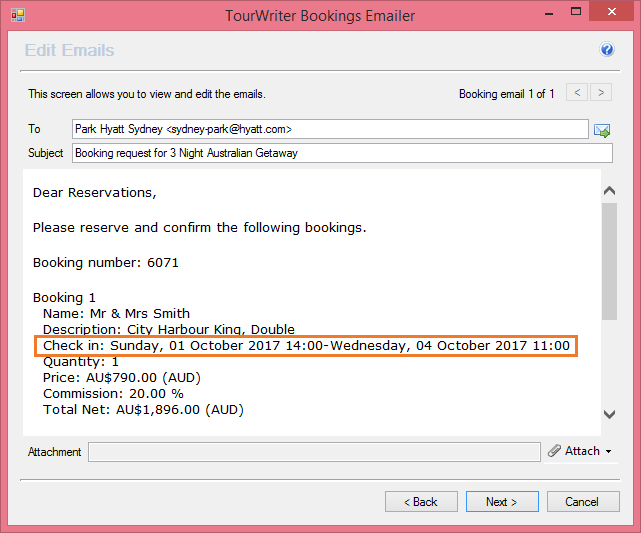The height and width of the screenshot is (533, 641).
Task: Click the TourWriter app icon in title bar
Action: click(x=18, y=15)
